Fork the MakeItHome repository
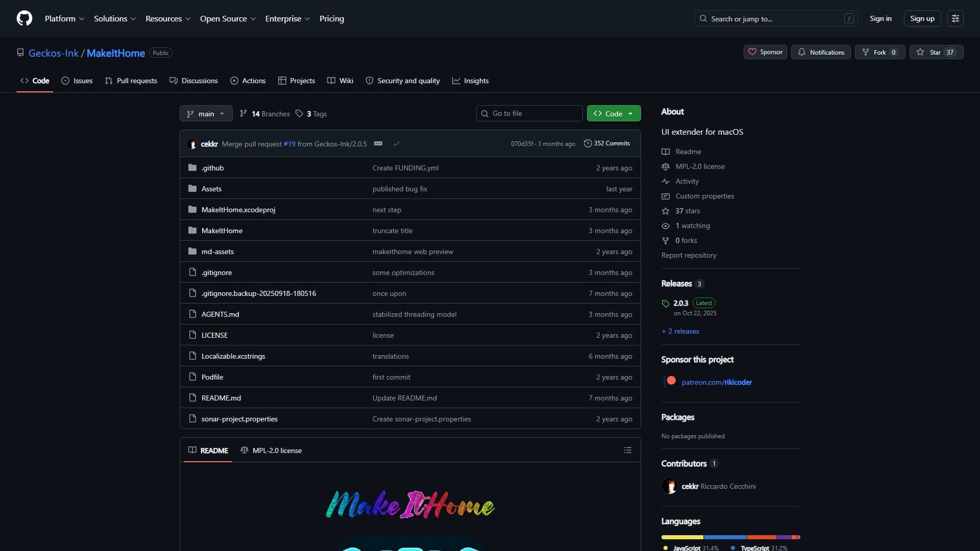The height and width of the screenshot is (551, 980). tap(880, 52)
